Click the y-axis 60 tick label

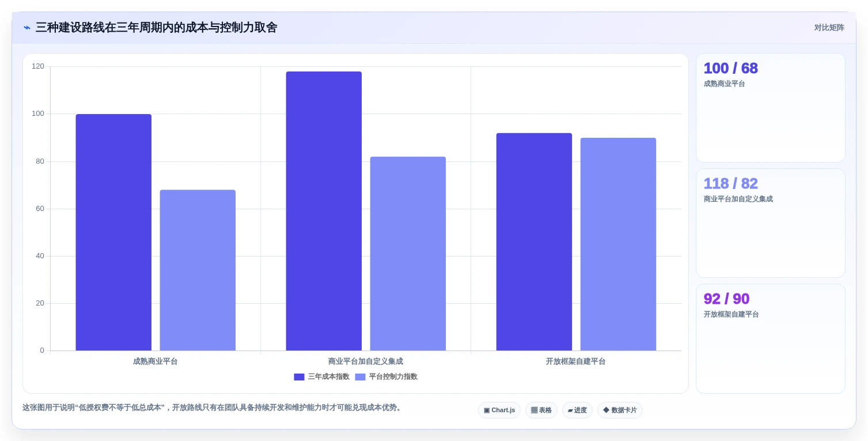40,209
